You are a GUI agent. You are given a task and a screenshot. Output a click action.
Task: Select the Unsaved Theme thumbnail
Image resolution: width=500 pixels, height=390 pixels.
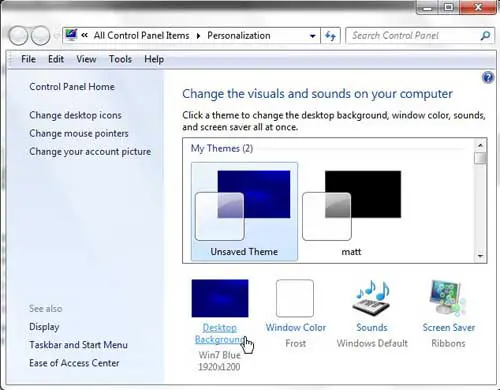pyautogui.click(x=244, y=212)
